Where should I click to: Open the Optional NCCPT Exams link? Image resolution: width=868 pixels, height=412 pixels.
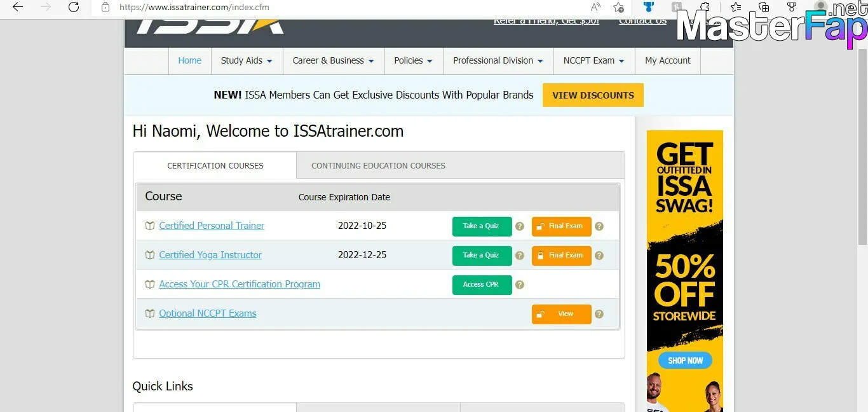click(x=208, y=313)
